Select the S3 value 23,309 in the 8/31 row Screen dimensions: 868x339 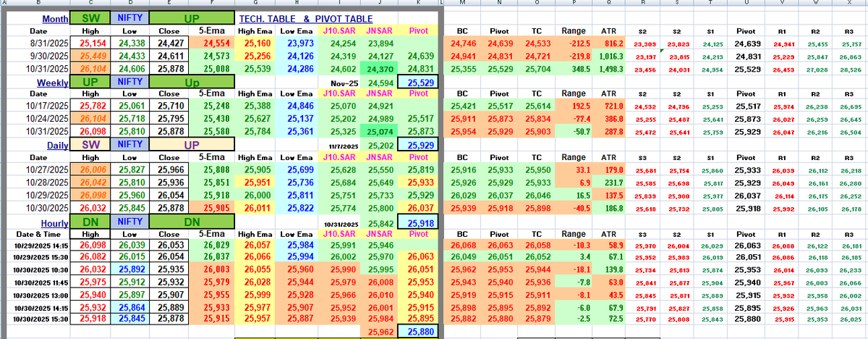(x=645, y=44)
